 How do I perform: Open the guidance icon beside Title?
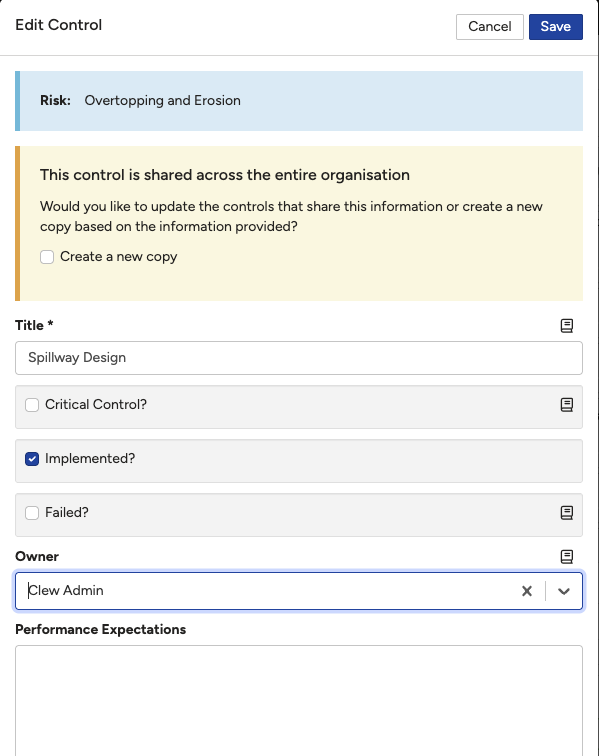(x=567, y=325)
